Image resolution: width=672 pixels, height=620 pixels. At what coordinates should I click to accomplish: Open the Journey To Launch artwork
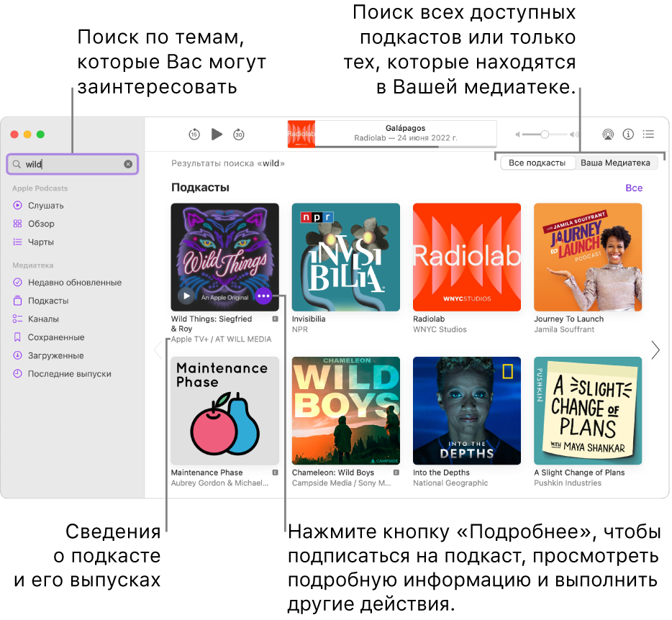pos(588,257)
